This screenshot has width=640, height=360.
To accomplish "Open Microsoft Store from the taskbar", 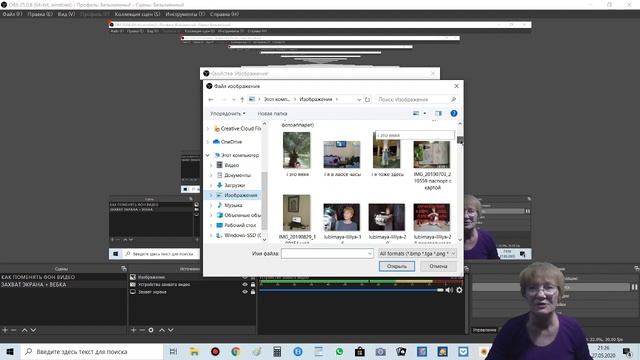I will click(x=360, y=351).
